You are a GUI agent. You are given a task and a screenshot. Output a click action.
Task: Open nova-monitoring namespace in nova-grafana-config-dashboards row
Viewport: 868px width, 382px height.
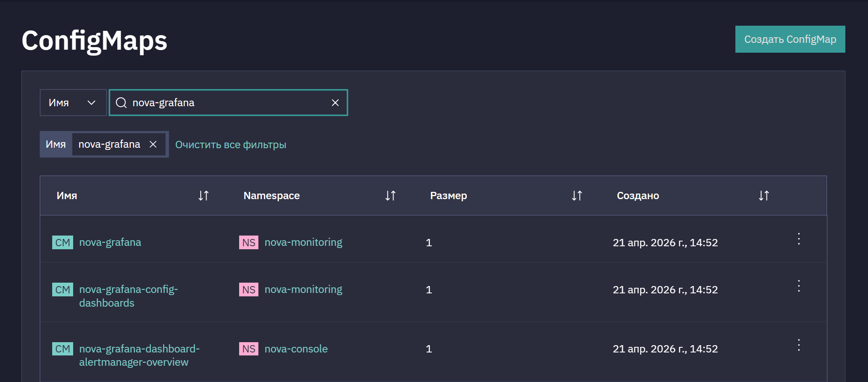tap(303, 289)
